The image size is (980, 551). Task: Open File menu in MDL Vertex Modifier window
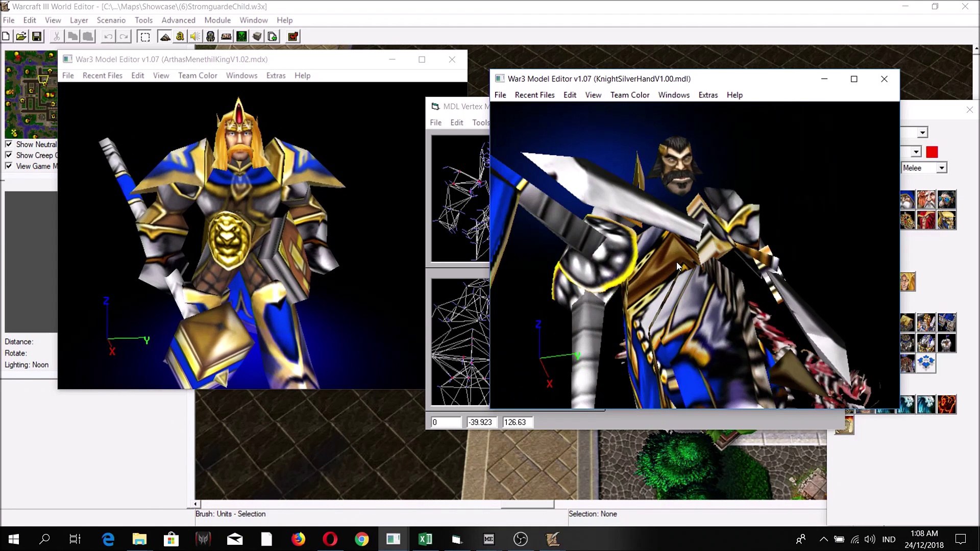click(x=436, y=122)
